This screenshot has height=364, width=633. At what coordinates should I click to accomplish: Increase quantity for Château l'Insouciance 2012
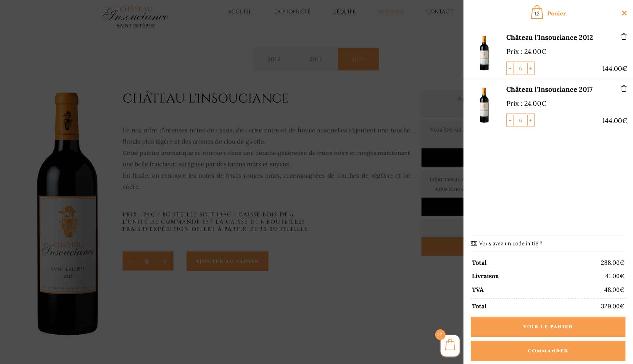[531, 68]
